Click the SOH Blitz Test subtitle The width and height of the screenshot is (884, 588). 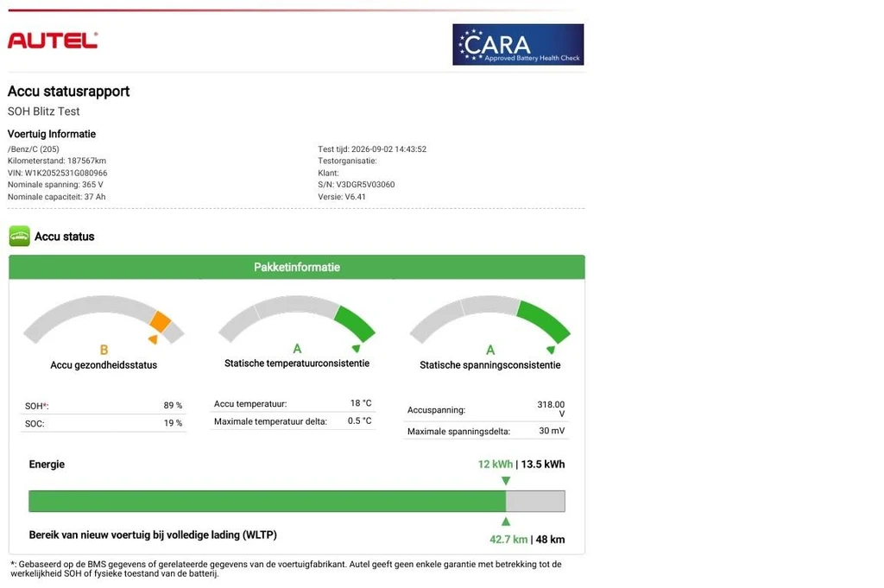pyautogui.click(x=43, y=111)
